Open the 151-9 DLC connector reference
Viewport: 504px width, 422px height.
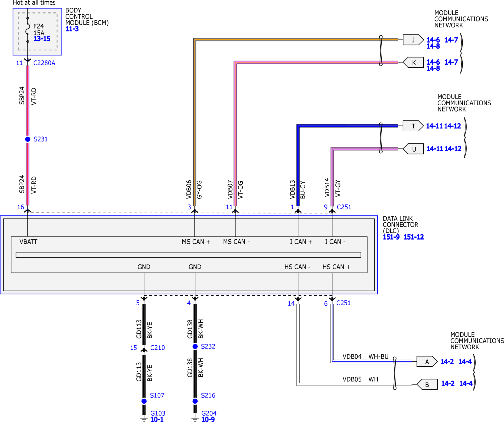coord(391,237)
